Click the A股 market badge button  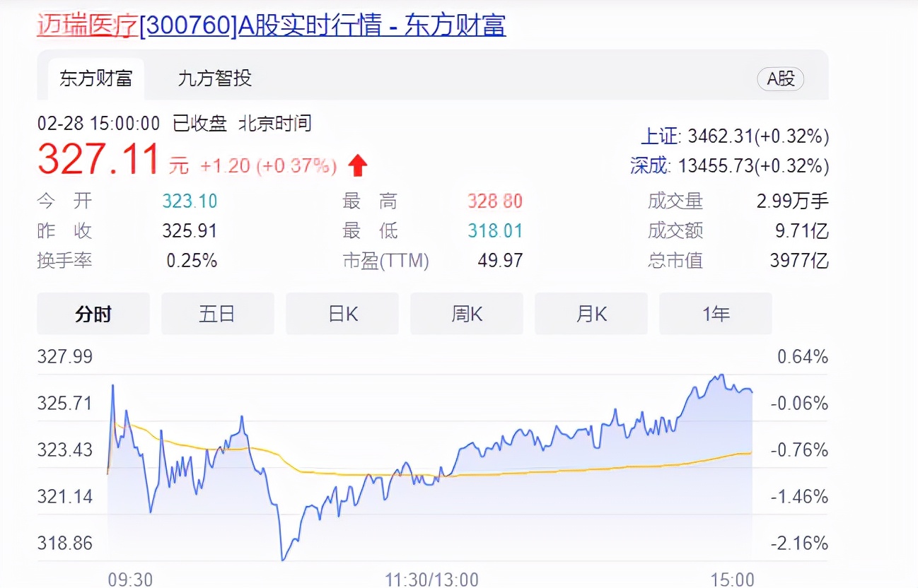click(x=780, y=78)
